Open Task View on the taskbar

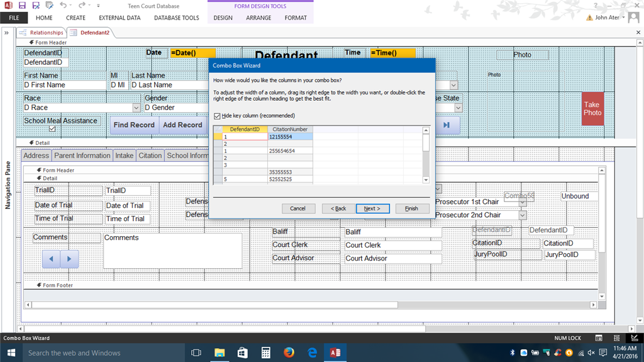pos(196,353)
